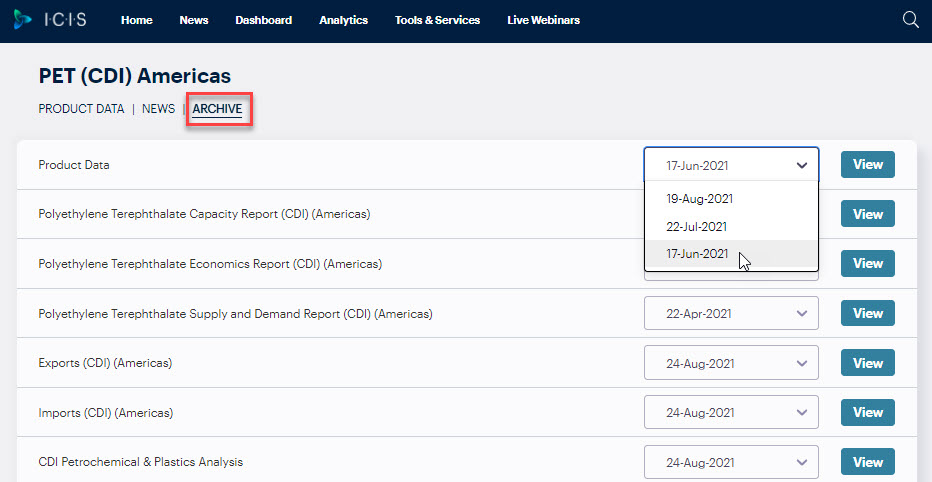Click View for Capacity Report row
Viewport: 932px width, 482px height.
[x=867, y=214]
